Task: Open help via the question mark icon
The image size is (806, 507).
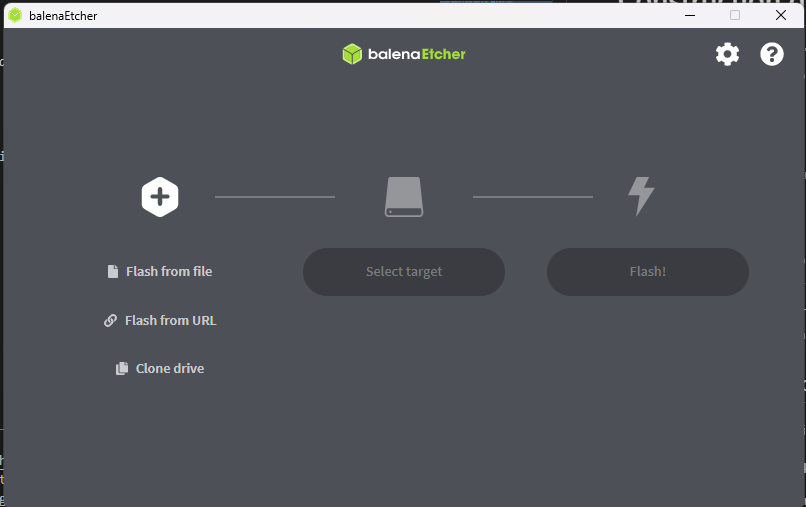Action: click(772, 54)
